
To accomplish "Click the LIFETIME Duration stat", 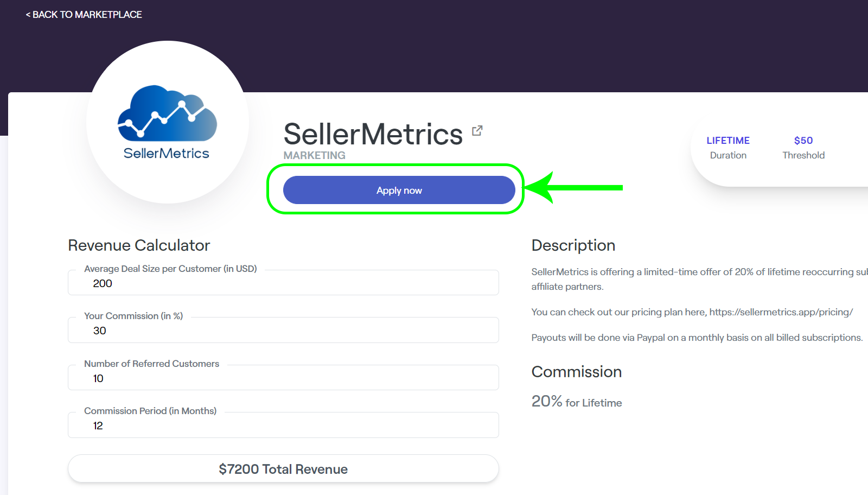I will point(728,148).
